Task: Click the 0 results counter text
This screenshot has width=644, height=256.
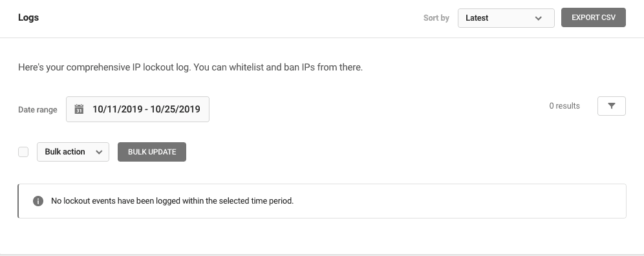Action: pos(564,106)
